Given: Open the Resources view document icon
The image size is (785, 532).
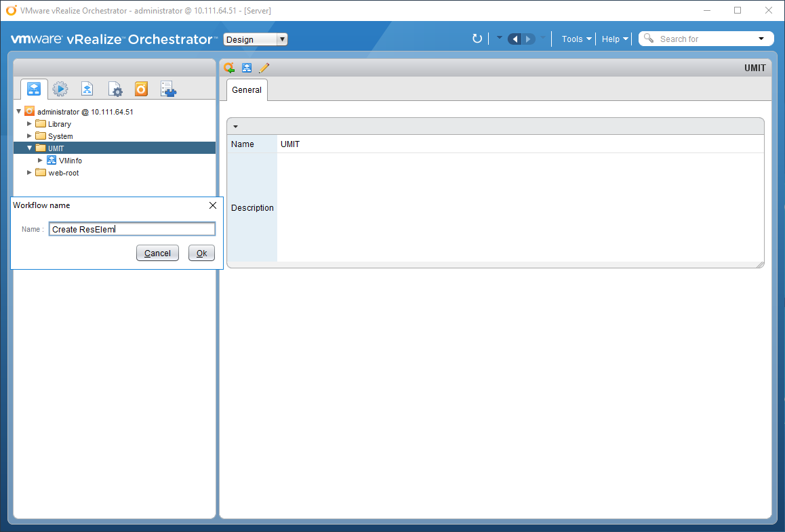Looking at the screenshot, I should click(87, 89).
